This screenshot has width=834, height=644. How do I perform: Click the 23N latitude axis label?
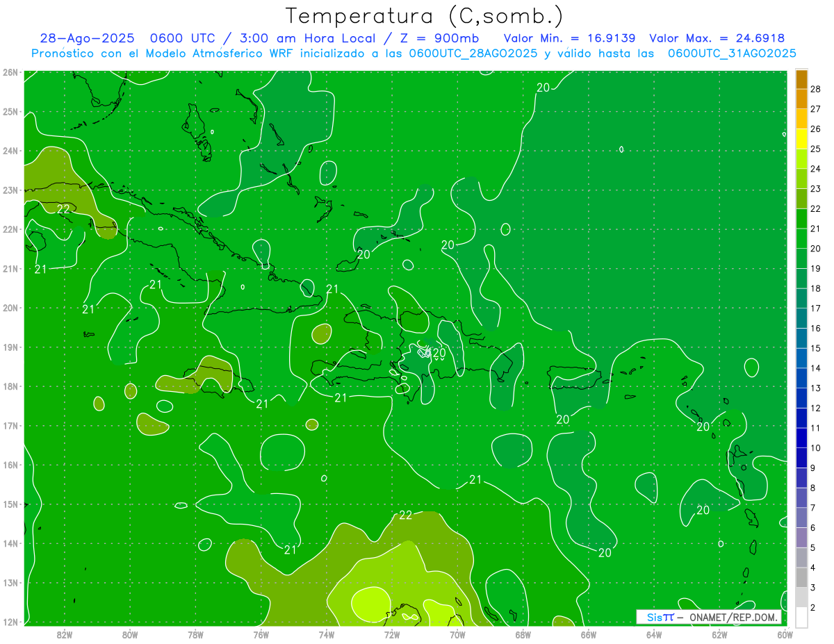click(10, 190)
